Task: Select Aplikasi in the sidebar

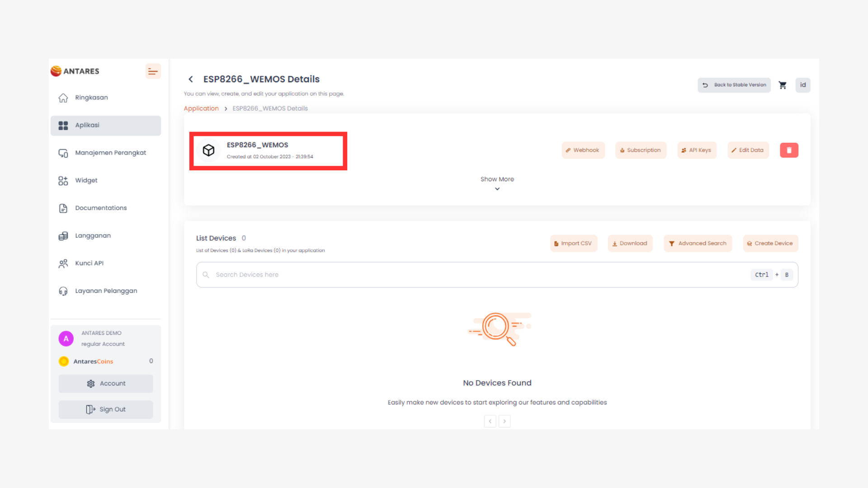Action: [106, 125]
